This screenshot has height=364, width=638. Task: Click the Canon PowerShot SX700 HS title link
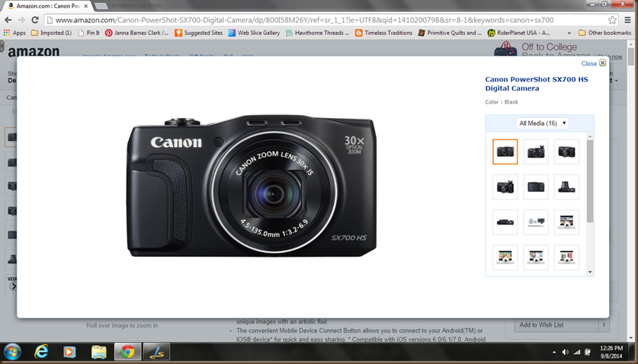click(537, 84)
